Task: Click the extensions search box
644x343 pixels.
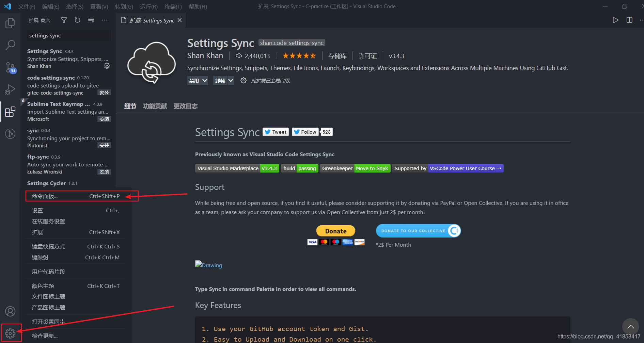Action: pyautogui.click(x=69, y=36)
